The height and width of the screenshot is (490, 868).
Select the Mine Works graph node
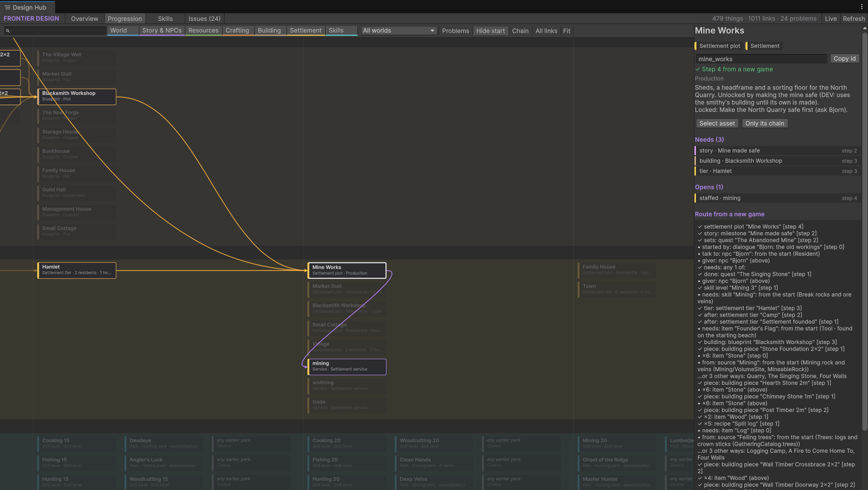pos(347,271)
